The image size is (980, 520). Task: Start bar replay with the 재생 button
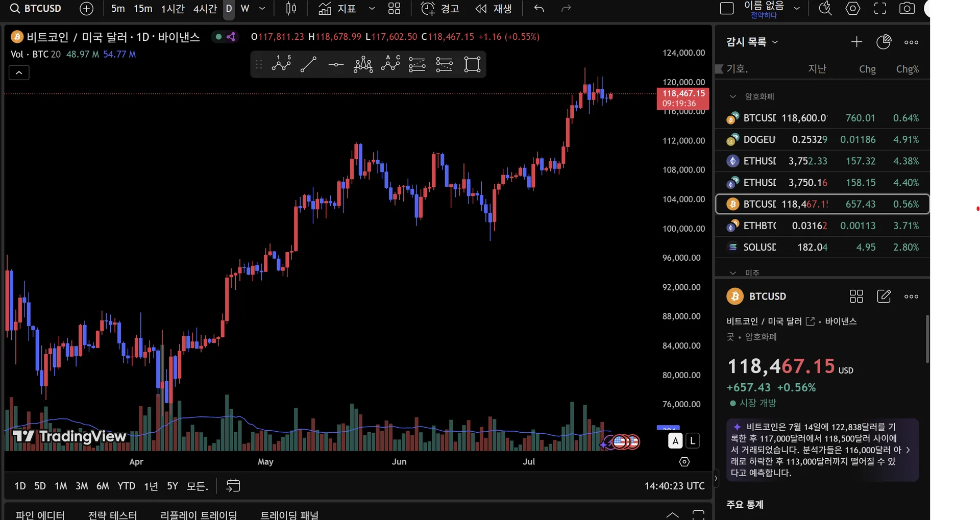tap(494, 9)
